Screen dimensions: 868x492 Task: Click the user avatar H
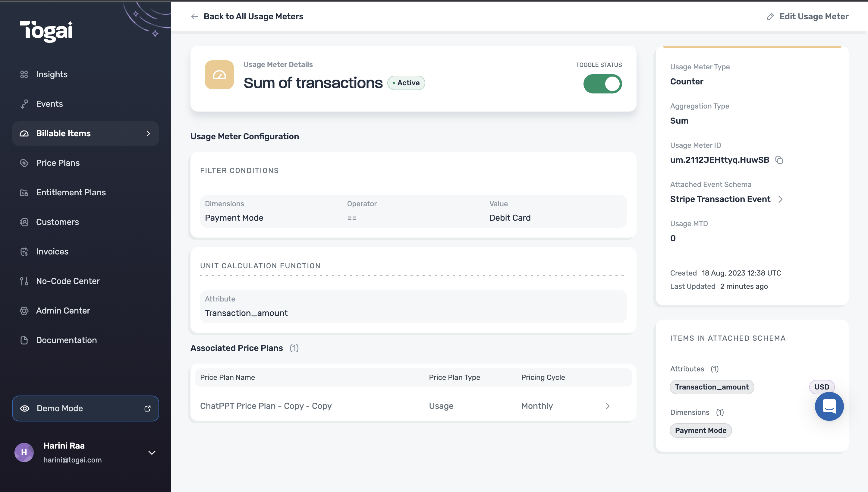(24, 453)
